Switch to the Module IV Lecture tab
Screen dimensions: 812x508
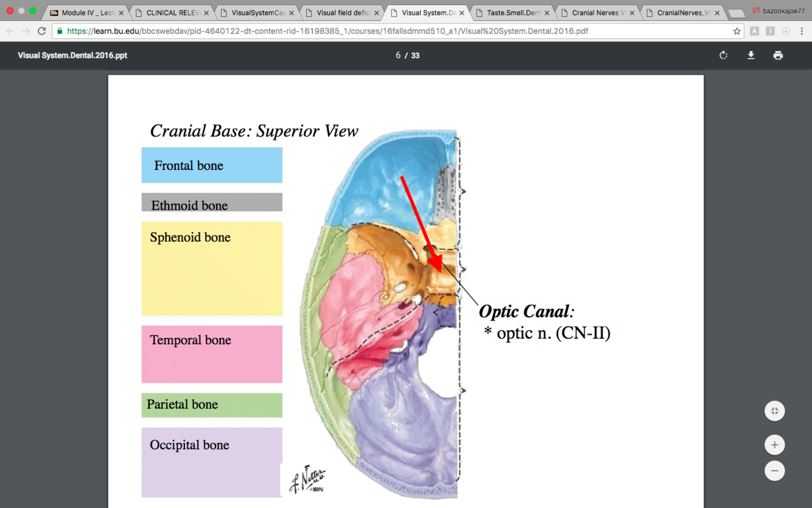click(85, 12)
